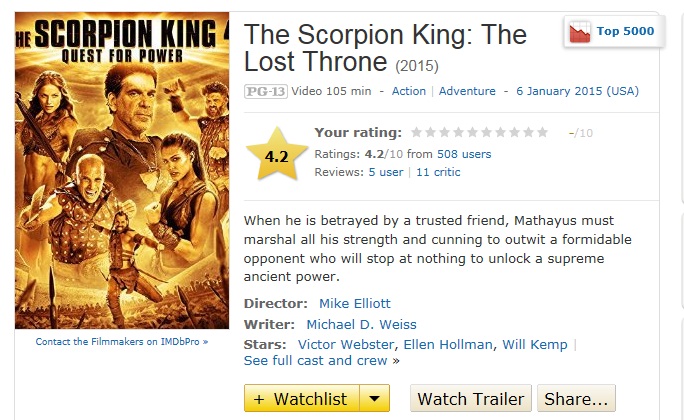684x420 pixels.
Task: Click the PG-13 certificate badge
Action: [x=259, y=91]
